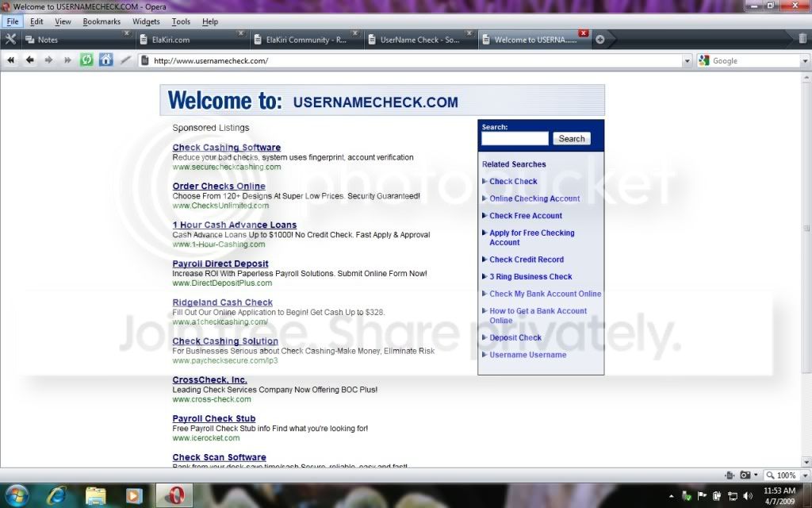Open the Check Cashing Software link
Image resolution: width=812 pixels, height=508 pixels.
[x=226, y=147]
